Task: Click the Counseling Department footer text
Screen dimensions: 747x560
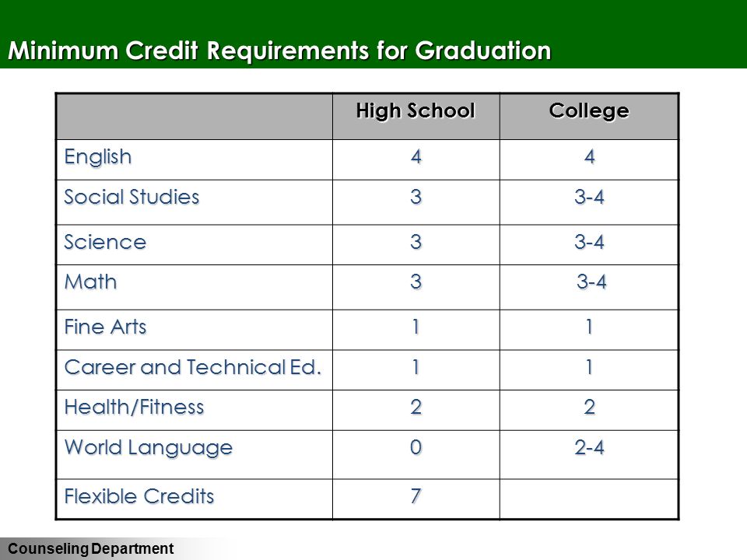Action: click(x=90, y=548)
